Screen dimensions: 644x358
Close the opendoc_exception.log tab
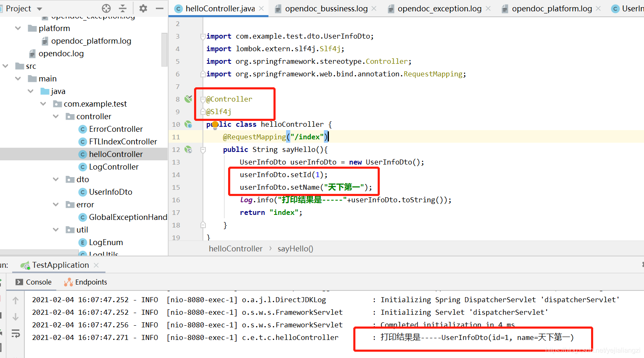click(x=488, y=8)
